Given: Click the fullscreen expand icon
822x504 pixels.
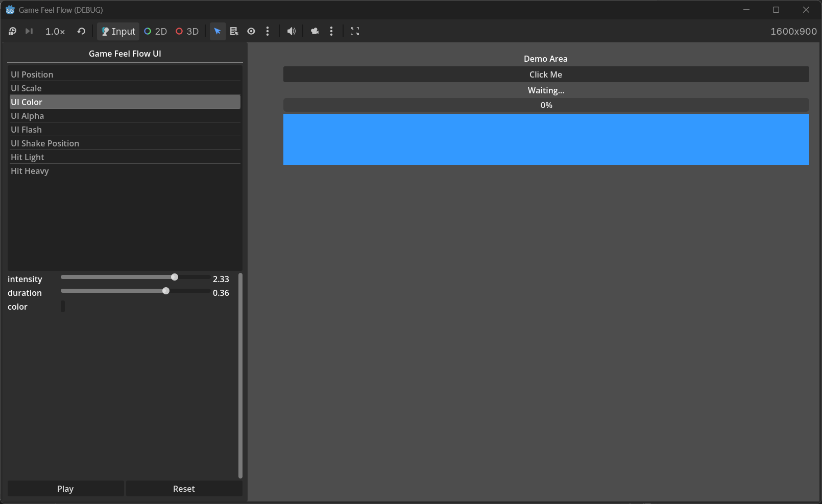Looking at the screenshot, I should 355,31.
